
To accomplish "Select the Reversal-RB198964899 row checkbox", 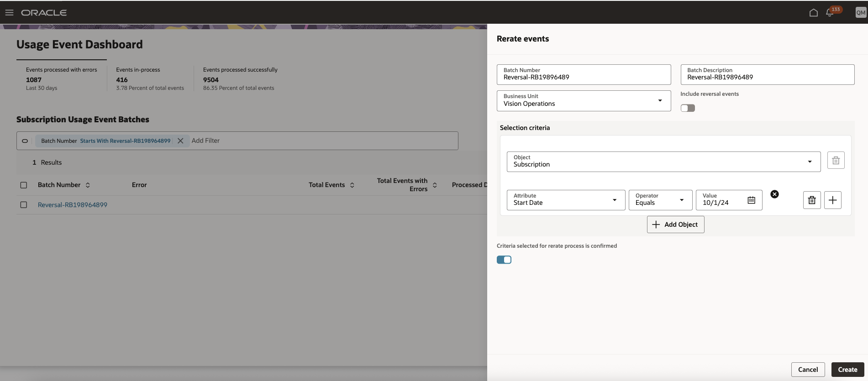I will [24, 205].
